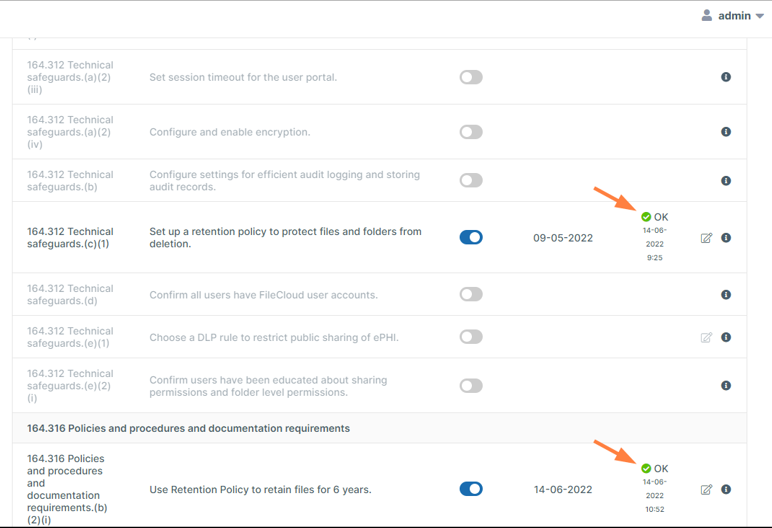The image size is (772, 528).
Task: Disable the protect files from deletion toggle
Action: click(471, 238)
